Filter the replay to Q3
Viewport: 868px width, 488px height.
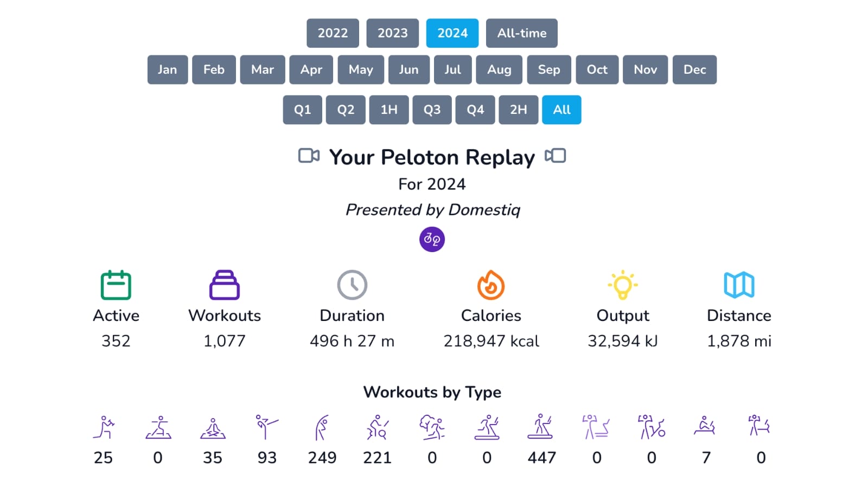click(432, 110)
